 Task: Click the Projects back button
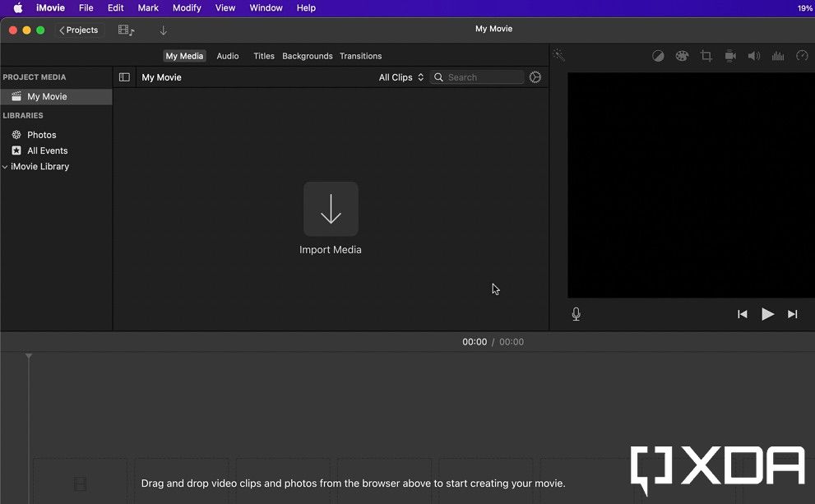click(79, 30)
